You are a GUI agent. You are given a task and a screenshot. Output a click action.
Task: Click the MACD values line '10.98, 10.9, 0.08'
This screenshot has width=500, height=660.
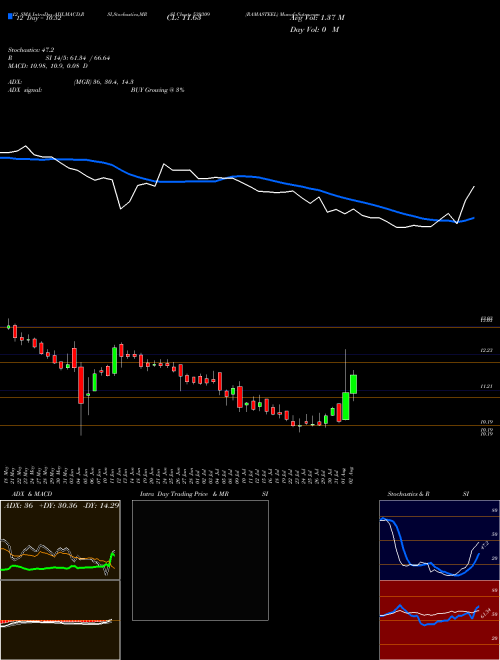coord(56,66)
